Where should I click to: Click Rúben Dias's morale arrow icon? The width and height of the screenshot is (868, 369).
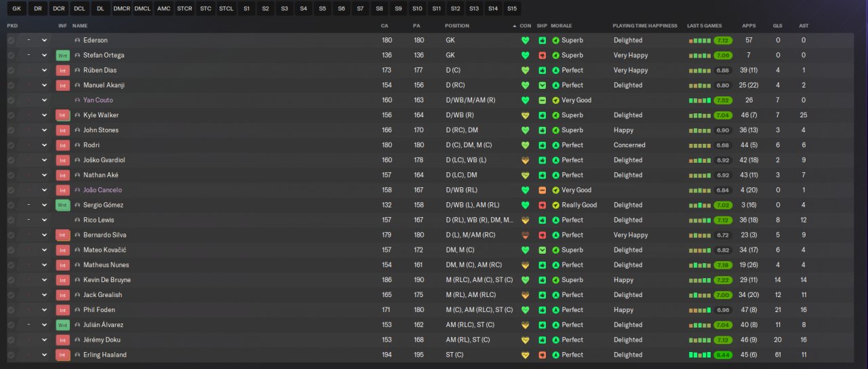point(555,70)
